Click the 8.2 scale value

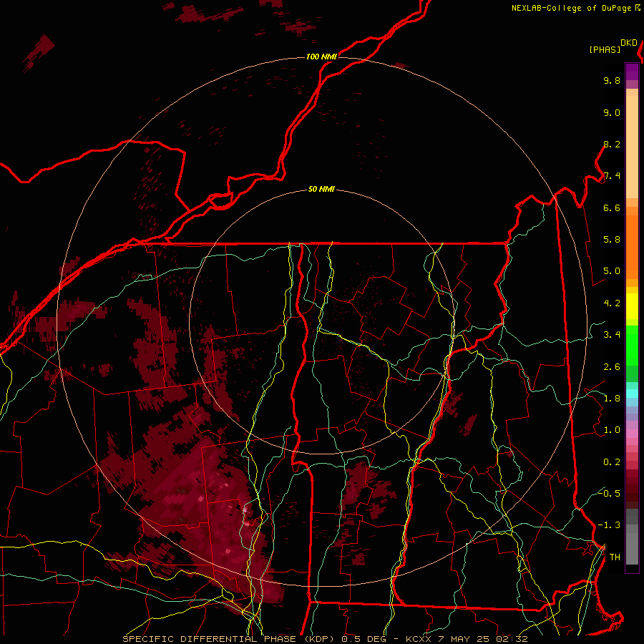612,144
